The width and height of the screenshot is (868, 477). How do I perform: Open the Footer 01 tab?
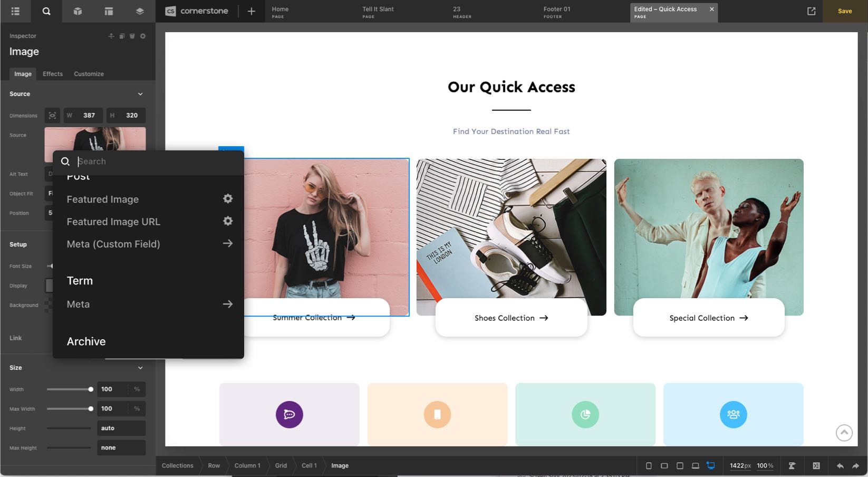point(557,12)
